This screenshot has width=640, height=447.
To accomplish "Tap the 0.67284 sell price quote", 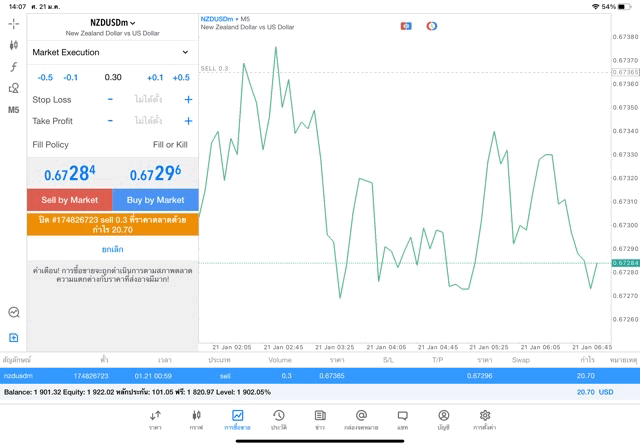I will 70,173.
